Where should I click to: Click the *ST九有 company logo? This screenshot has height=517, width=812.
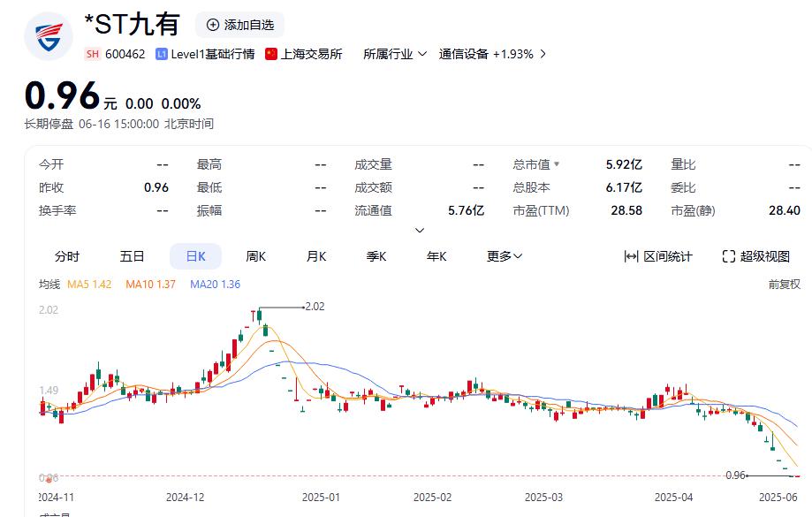(x=49, y=36)
